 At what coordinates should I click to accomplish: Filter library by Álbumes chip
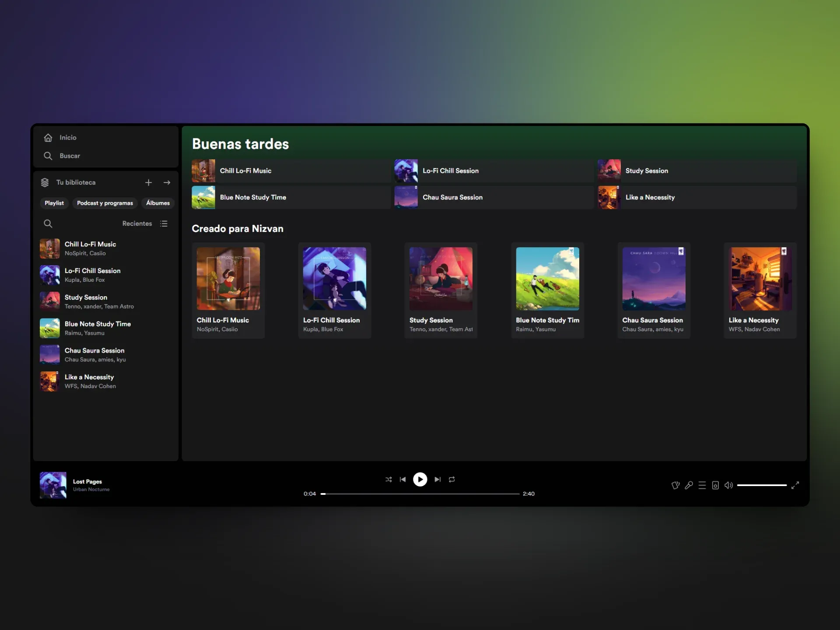[158, 203]
